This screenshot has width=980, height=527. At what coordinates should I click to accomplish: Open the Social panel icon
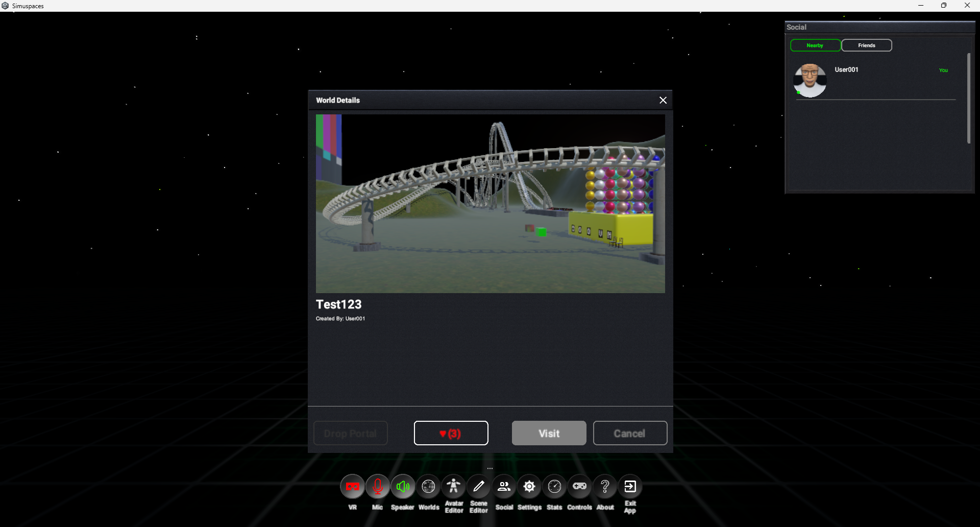point(504,487)
